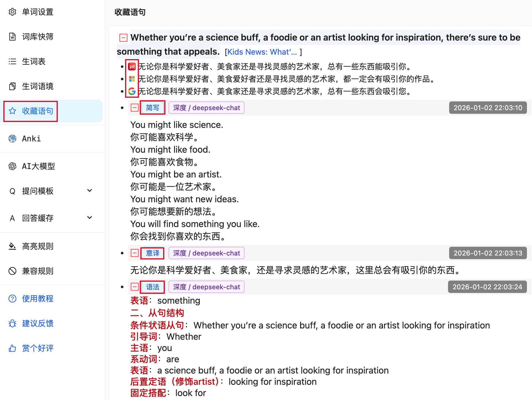Collapse the 语法 answer block

[x=135, y=287]
